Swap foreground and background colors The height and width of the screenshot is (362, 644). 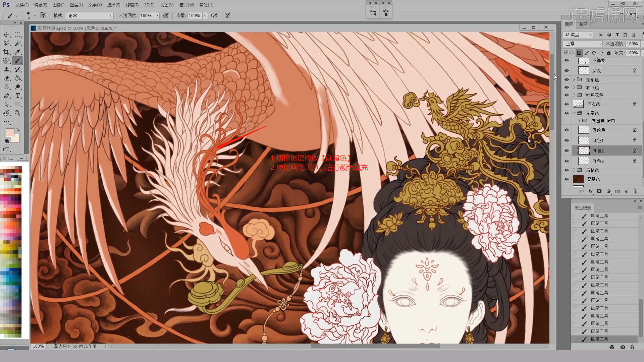click(x=18, y=130)
